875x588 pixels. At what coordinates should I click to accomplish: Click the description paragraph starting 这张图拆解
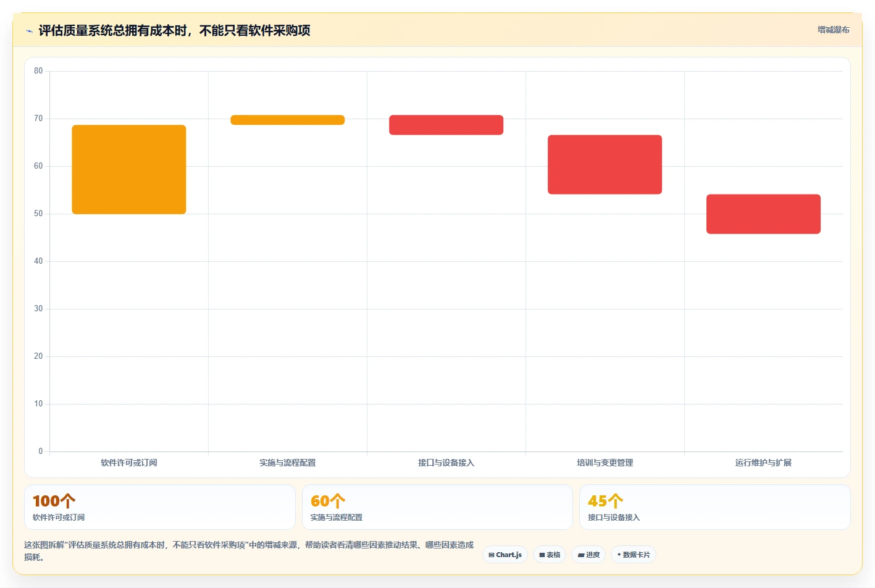coord(249,551)
